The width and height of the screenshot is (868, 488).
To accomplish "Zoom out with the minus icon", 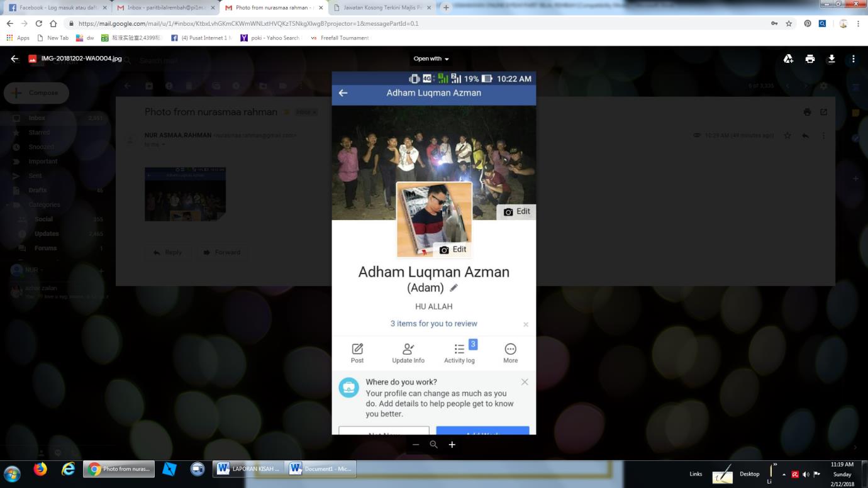I will click(x=416, y=445).
